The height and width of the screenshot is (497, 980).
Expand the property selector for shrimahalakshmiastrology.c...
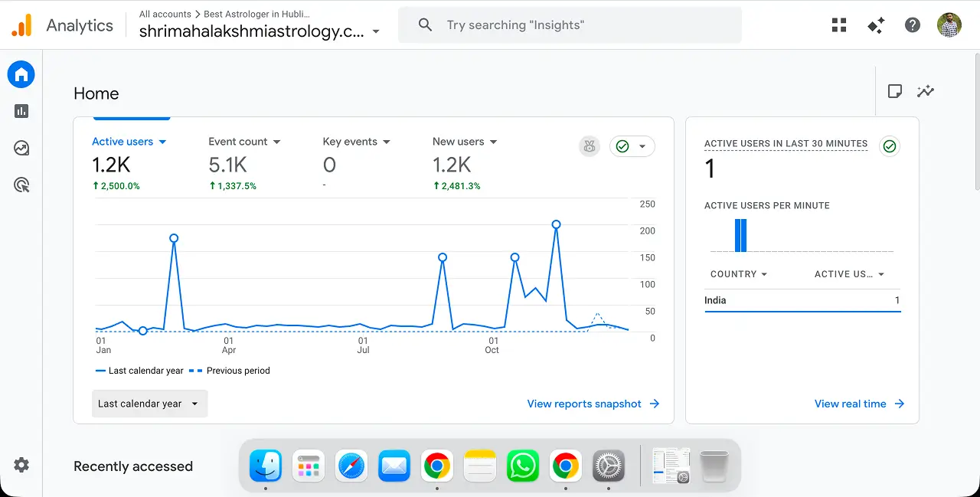click(x=375, y=32)
